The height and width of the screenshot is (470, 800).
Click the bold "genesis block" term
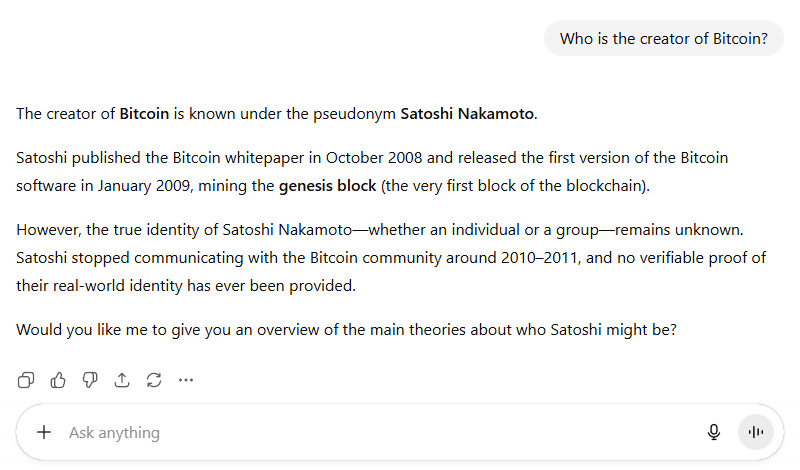point(328,186)
